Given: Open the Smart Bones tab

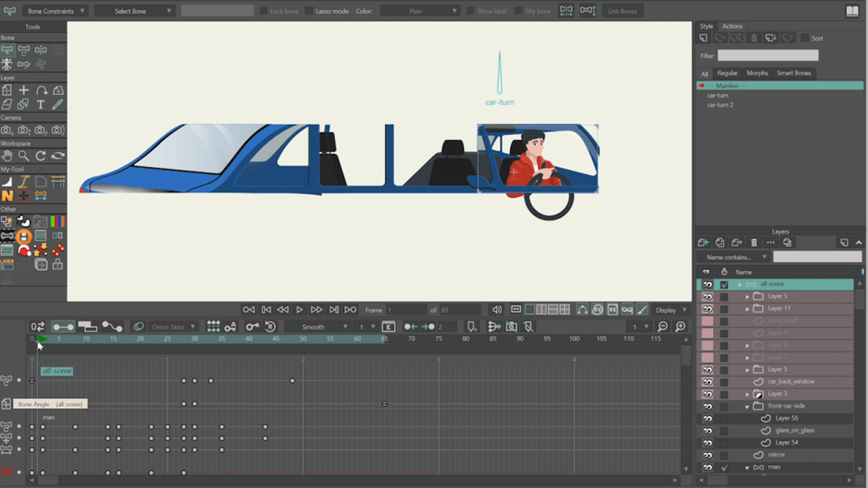Looking at the screenshot, I should pos(793,73).
